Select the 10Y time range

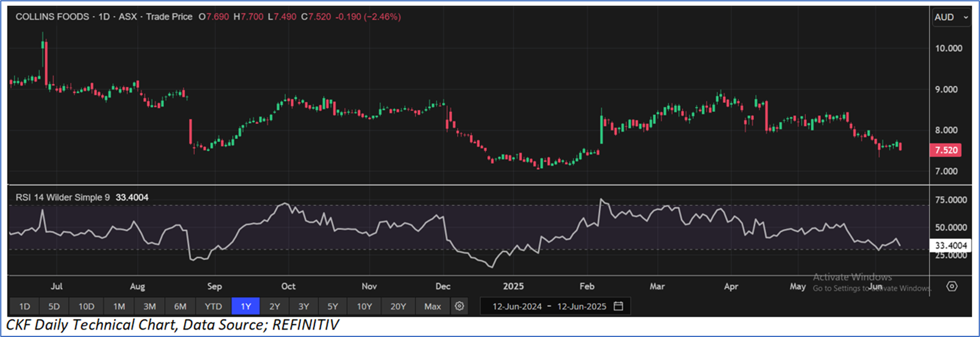(364, 306)
